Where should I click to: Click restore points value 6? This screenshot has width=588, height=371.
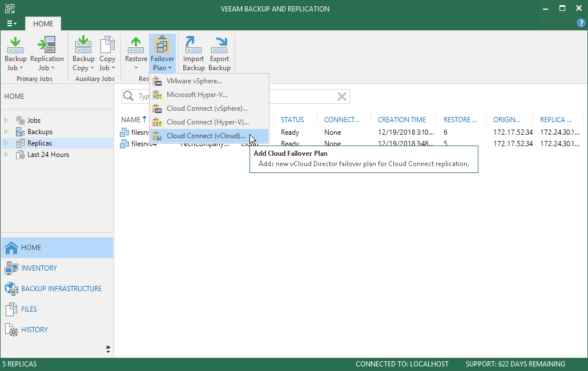click(445, 132)
